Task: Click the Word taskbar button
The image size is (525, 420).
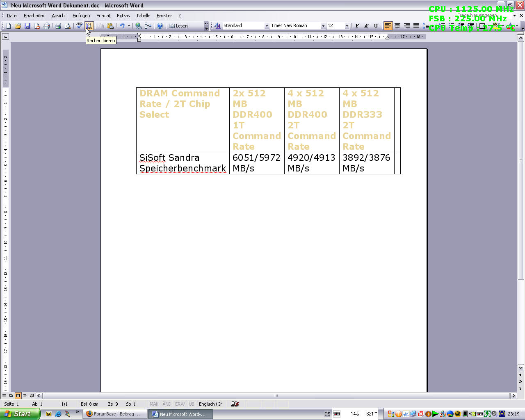Action: click(181, 414)
